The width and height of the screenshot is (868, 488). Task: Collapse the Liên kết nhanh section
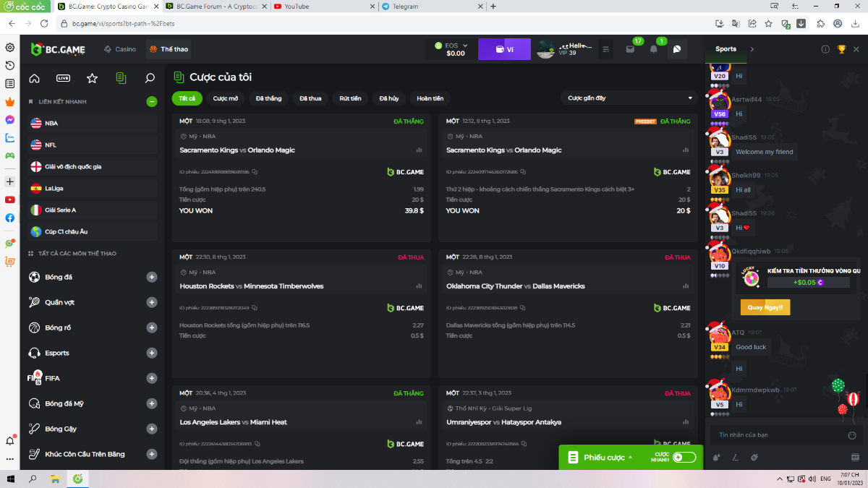(x=152, y=102)
